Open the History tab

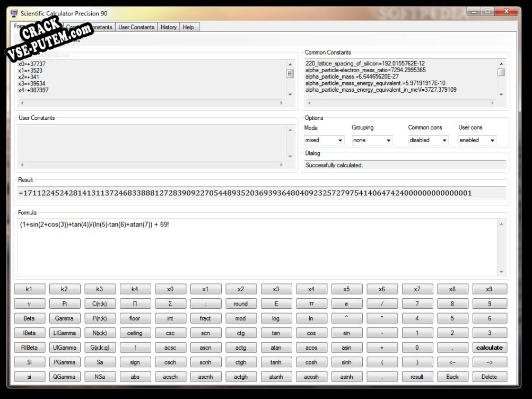(x=169, y=27)
